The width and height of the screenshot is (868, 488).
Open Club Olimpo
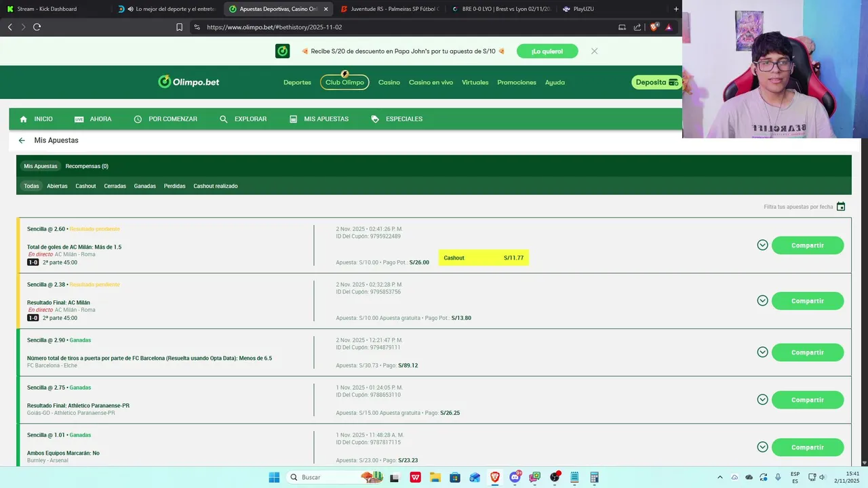pyautogui.click(x=344, y=82)
